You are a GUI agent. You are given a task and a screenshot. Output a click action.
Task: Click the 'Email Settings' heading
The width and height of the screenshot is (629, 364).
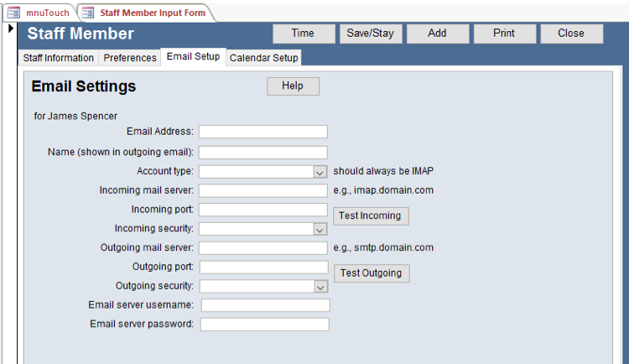tap(84, 86)
